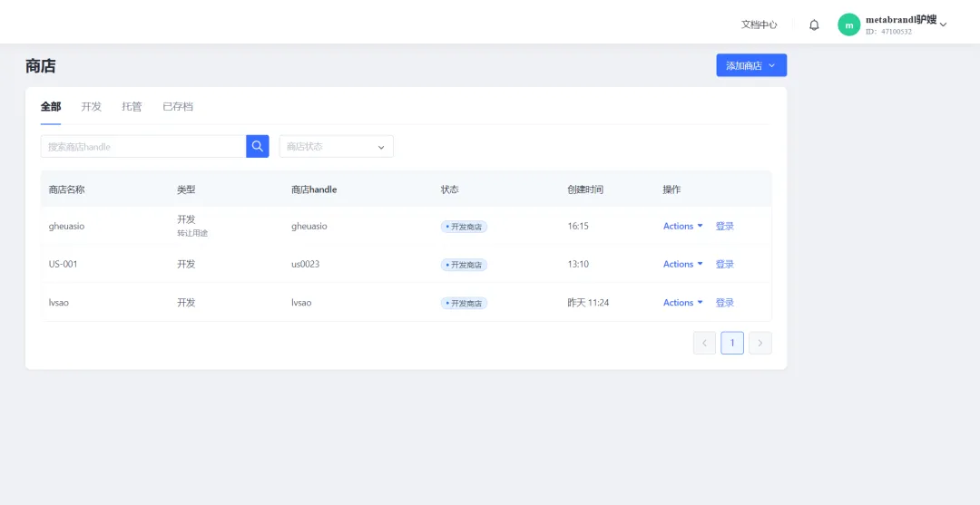Switch to the 托管 tab
Screen dimensions: 980x505
[x=132, y=107]
